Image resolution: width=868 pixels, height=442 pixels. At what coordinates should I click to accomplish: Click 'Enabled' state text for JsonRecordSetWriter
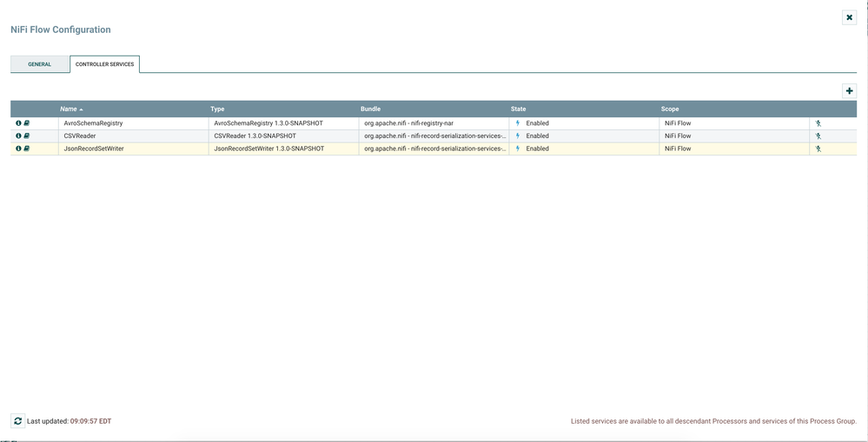[537, 148]
